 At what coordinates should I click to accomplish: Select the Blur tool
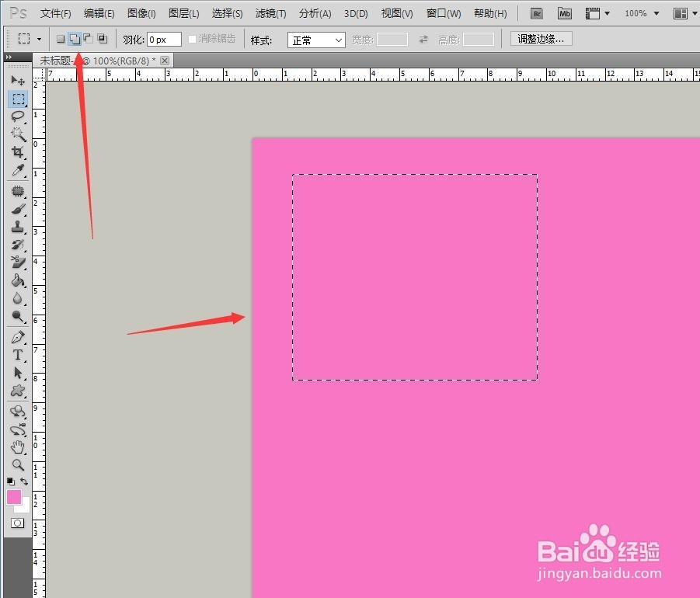(18, 298)
